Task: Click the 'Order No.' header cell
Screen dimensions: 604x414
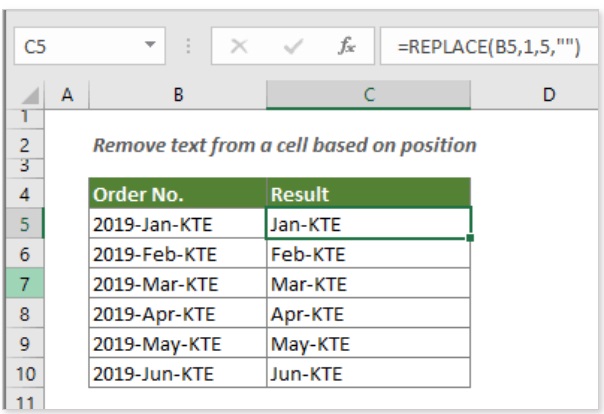Action: coord(178,194)
